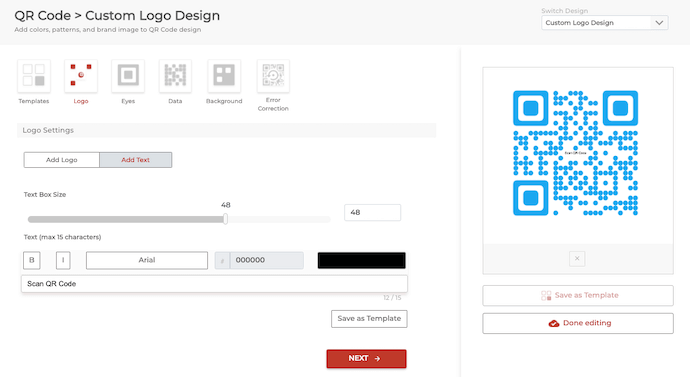Click the hex color field 000000
The image size is (690, 377).
[x=267, y=260]
